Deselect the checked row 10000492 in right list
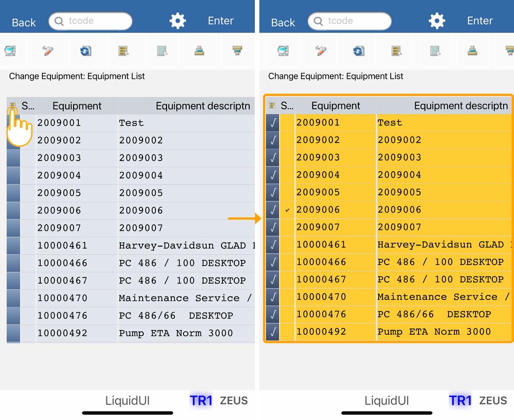514x420 pixels. click(x=272, y=332)
